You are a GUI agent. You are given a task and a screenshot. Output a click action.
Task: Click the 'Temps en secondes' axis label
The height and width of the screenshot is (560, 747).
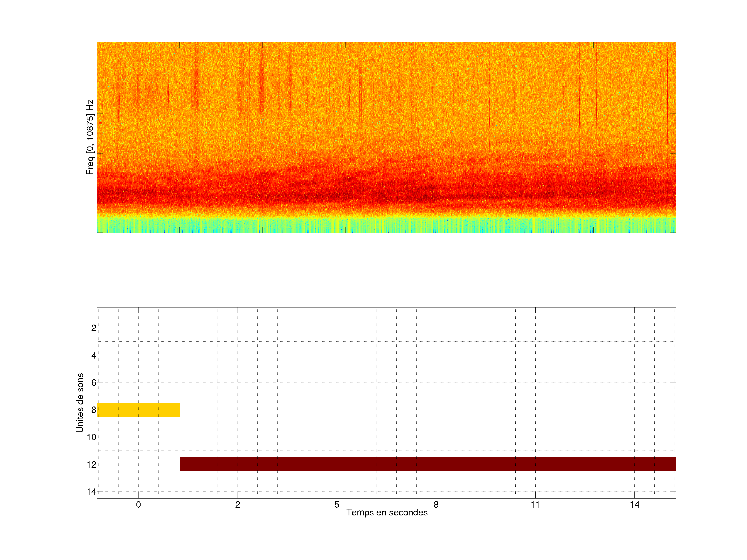[x=387, y=512]
